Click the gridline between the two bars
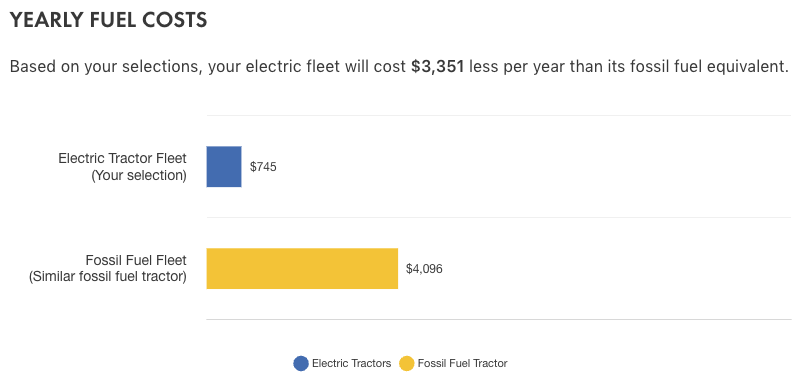This screenshot has height=390, width=802. (499, 218)
